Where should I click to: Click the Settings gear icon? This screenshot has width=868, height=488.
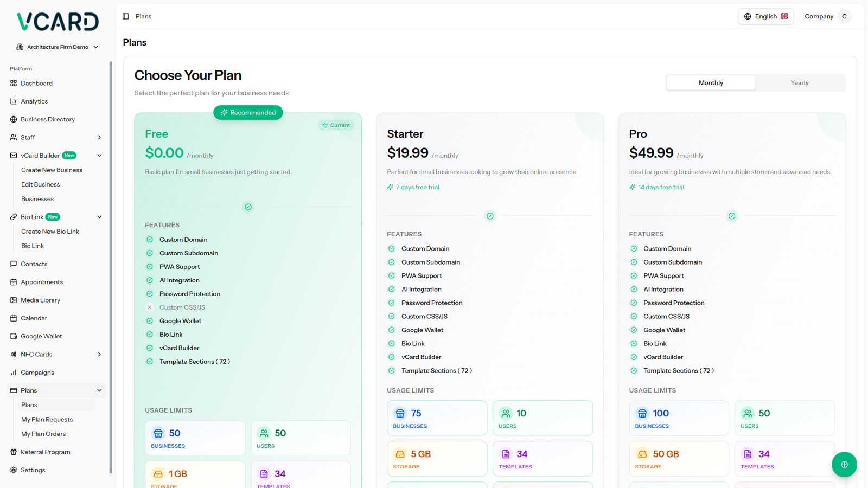[14, 470]
